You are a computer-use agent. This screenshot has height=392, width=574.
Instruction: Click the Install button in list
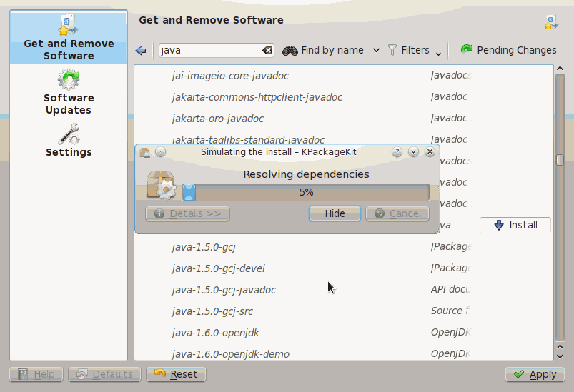click(515, 225)
